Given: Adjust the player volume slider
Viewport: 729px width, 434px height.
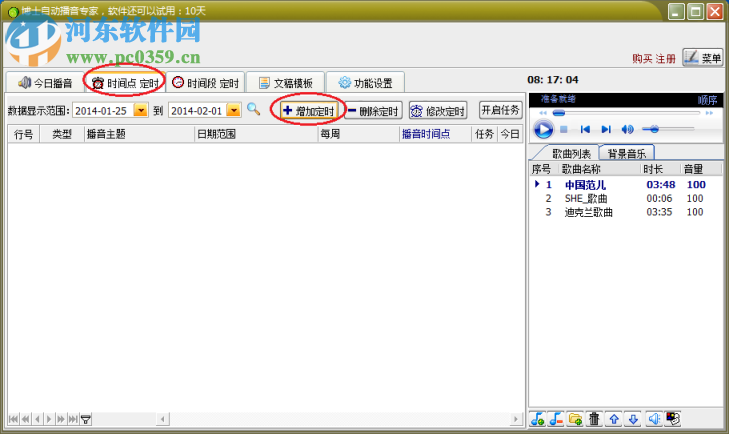Looking at the screenshot, I should pyautogui.click(x=668, y=129).
